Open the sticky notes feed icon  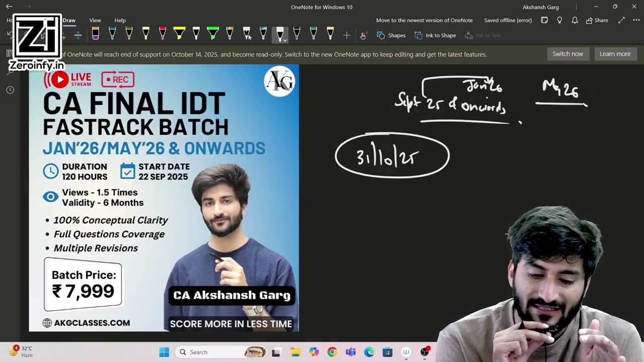544,20
